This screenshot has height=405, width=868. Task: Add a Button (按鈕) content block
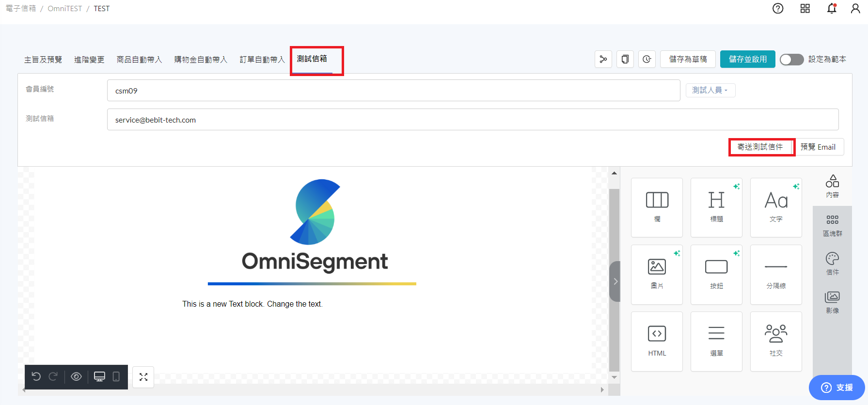pos(716,274)
